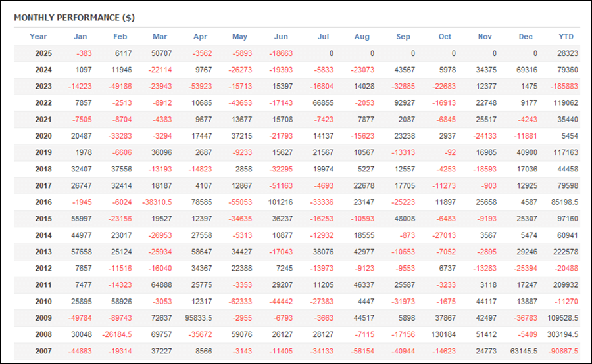Click 2007 YTD value -90867.5

(564, 351)
